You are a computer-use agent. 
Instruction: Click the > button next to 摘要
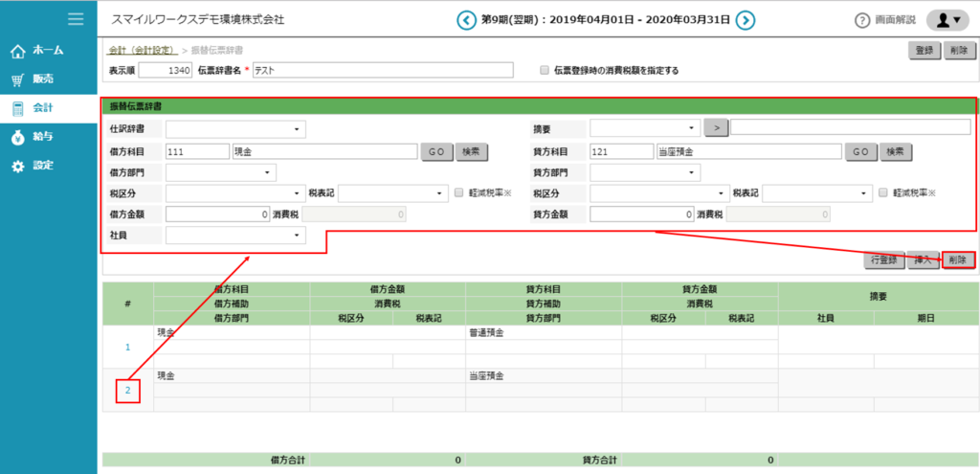click(716, 127)
